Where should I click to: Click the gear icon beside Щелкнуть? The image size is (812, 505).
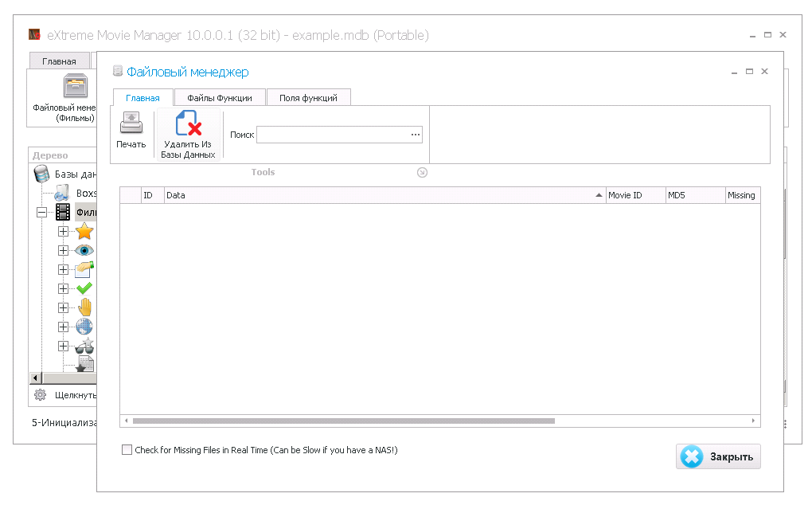(40, 395)
